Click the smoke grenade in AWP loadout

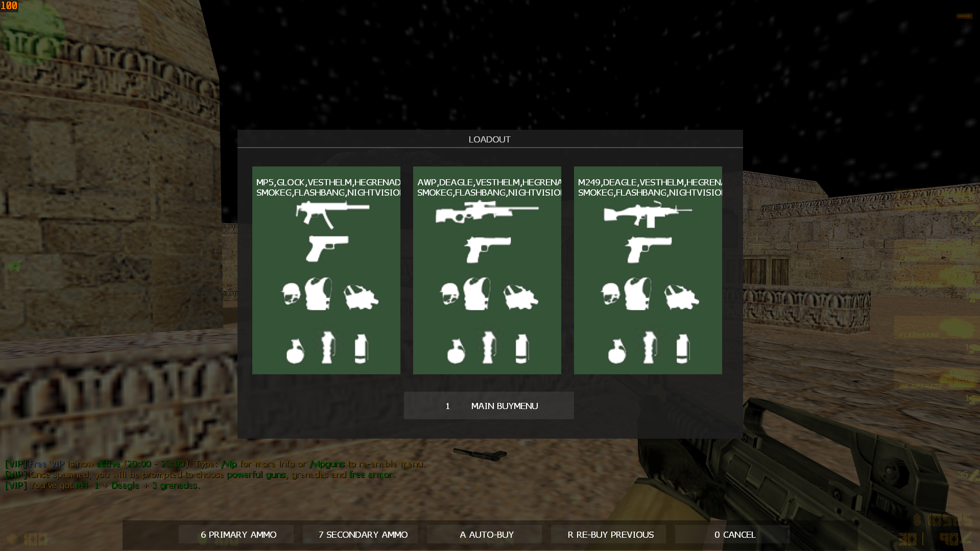coord(521,349)
